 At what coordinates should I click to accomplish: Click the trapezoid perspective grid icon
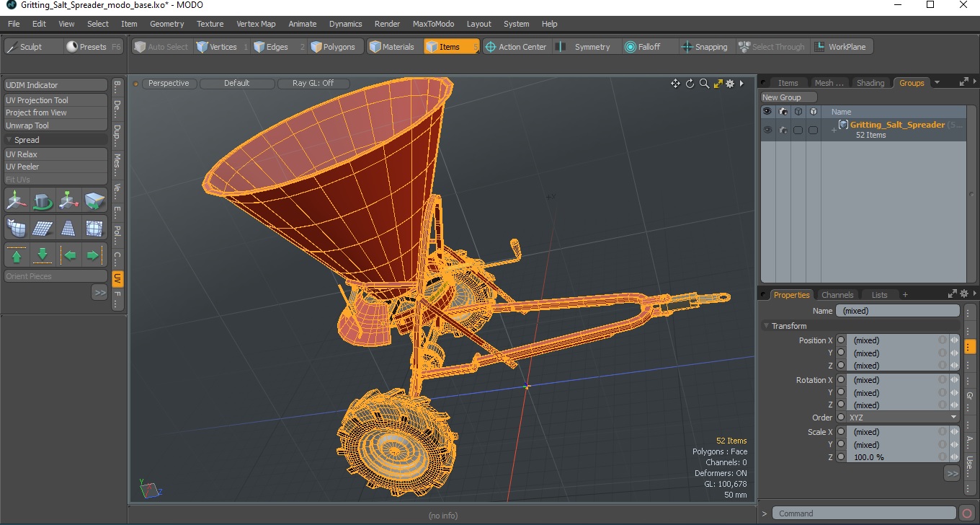pos(69,228)
